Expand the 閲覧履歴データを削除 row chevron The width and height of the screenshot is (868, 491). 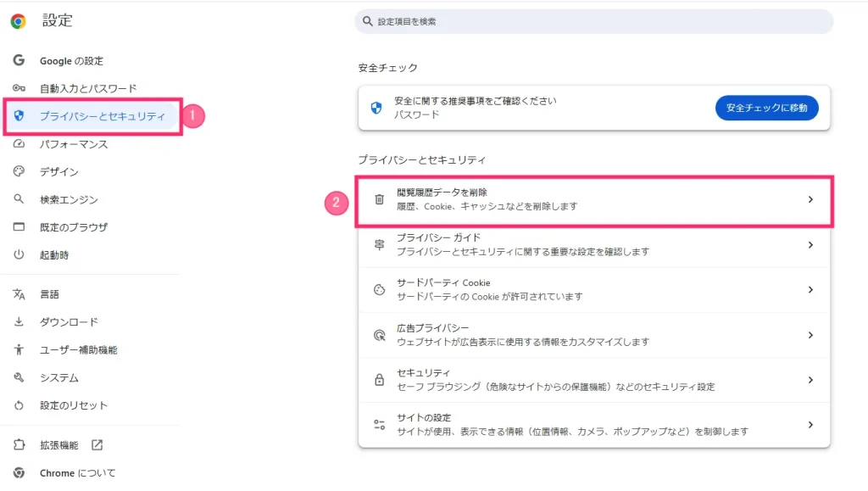click(810, 199)
